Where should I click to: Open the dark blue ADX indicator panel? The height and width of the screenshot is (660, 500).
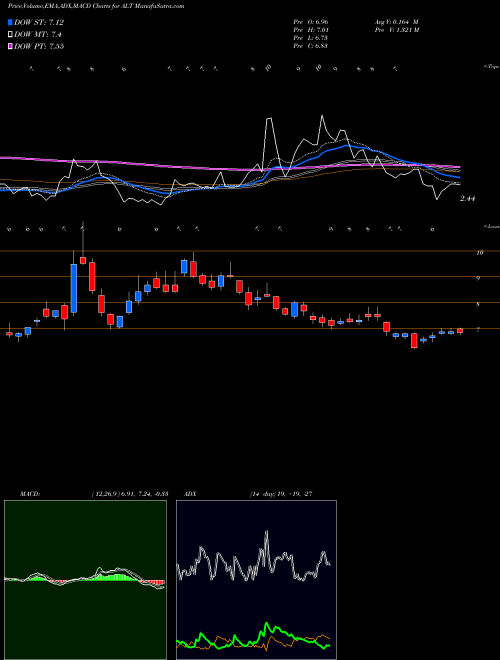(x=256, y=580)
